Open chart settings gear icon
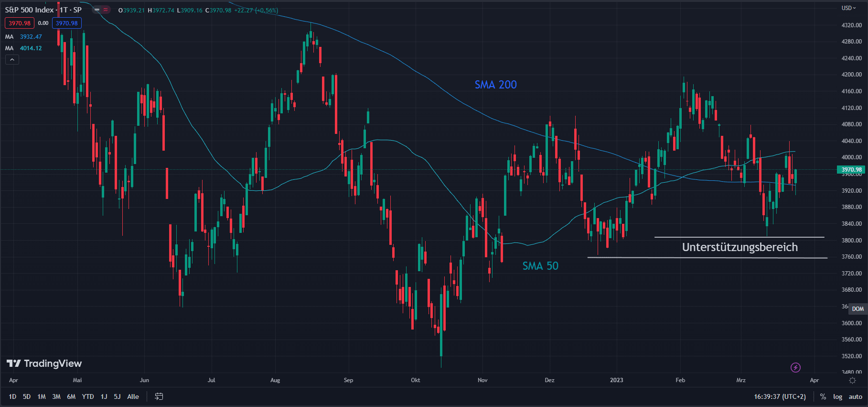This screenshot has height=407, width=868. [852, 380]
